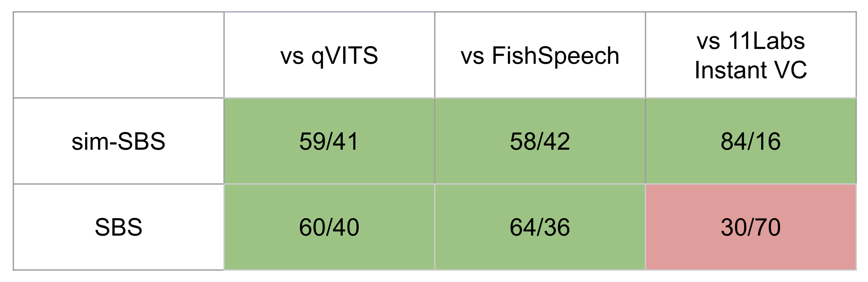This screenshot has width=868, height=282.
Task: Select the 'vs qVITS' column header
Action: point(329,55)
